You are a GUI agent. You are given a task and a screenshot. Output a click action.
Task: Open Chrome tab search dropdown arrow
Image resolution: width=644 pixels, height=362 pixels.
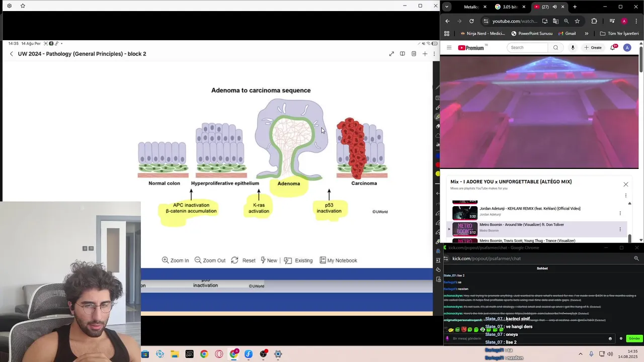(447, 7)
